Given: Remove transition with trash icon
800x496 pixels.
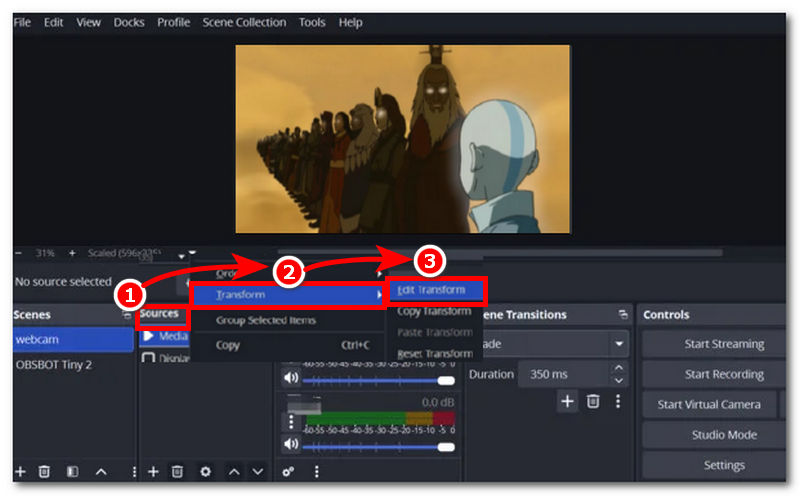Looking at the screenshot, I should click(593, 402).
